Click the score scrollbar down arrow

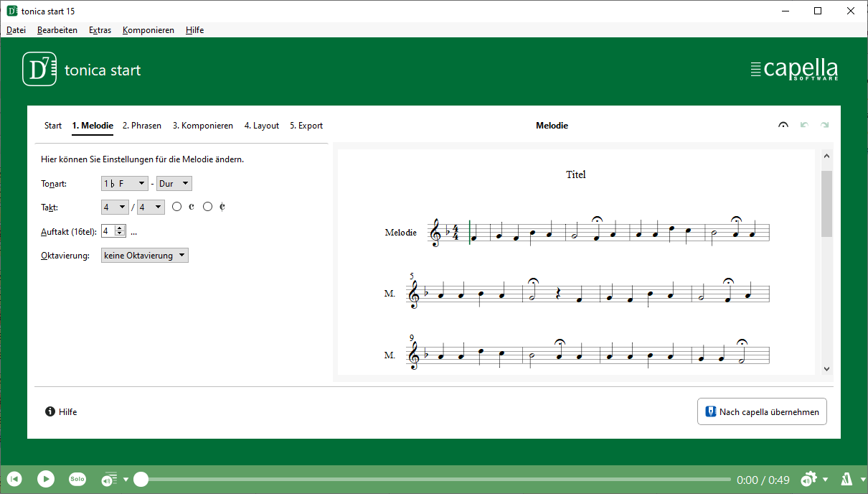pyautogui.click(x=826, y=368)
